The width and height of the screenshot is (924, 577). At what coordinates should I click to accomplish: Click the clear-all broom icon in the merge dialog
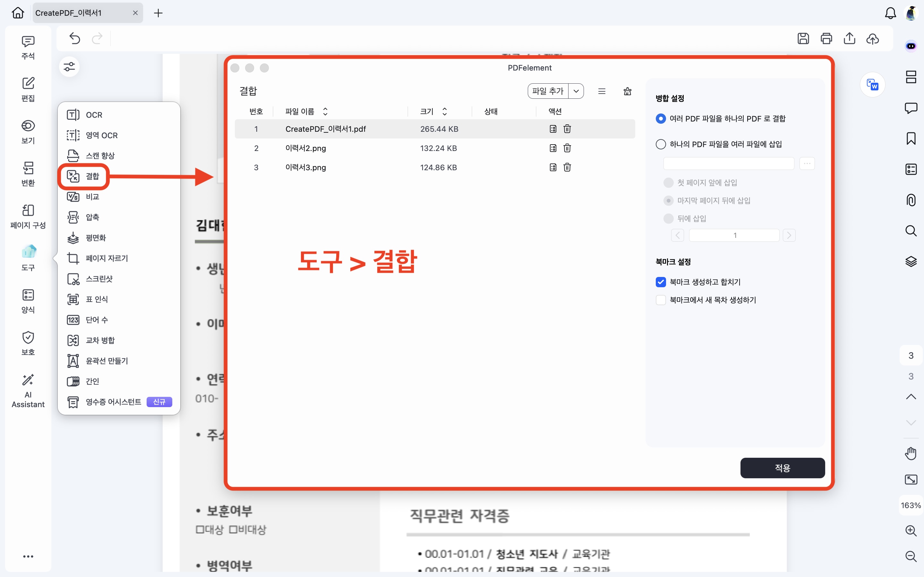[627, 91]
